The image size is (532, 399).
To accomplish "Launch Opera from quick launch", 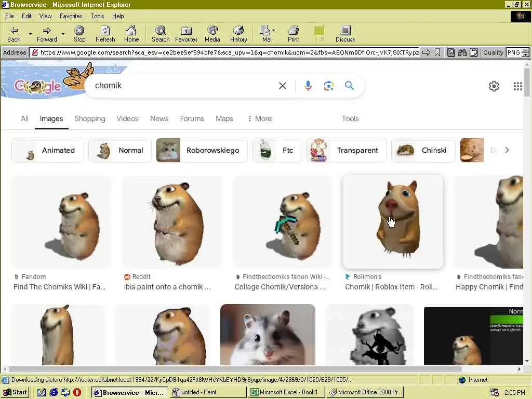I will [x=77, y=392].
